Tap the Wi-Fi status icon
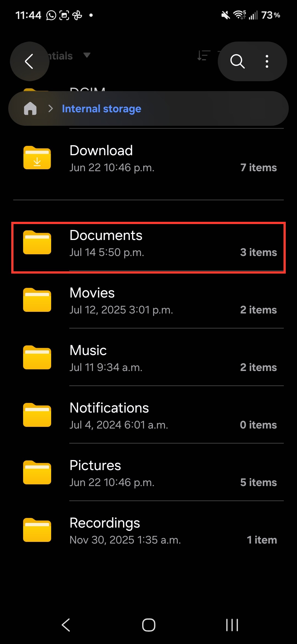297x644 pixels. [x=239, y=15]
